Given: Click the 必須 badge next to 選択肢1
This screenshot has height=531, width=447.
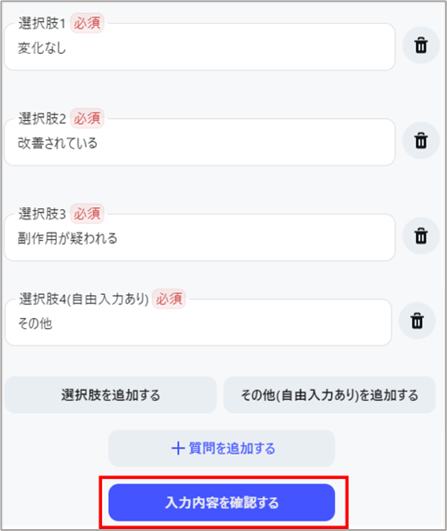Looking at the screenshot, I should pyautogui.click(x=87, y=23).
